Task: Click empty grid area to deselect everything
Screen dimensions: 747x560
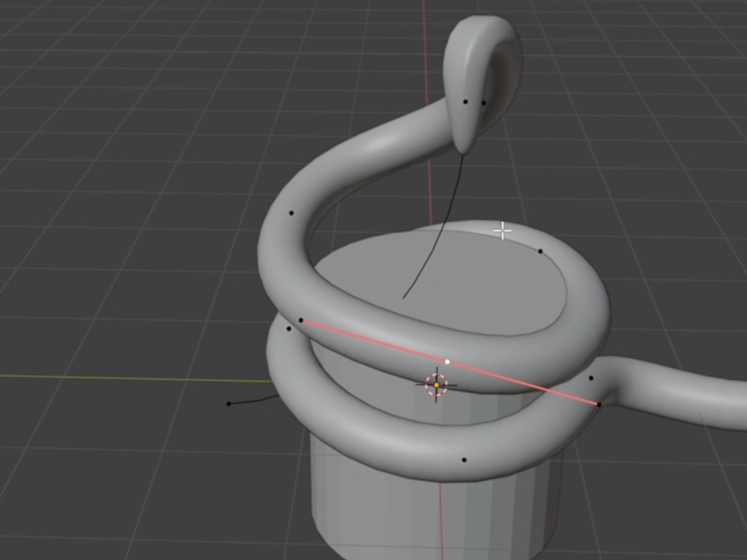Action: 117,117
